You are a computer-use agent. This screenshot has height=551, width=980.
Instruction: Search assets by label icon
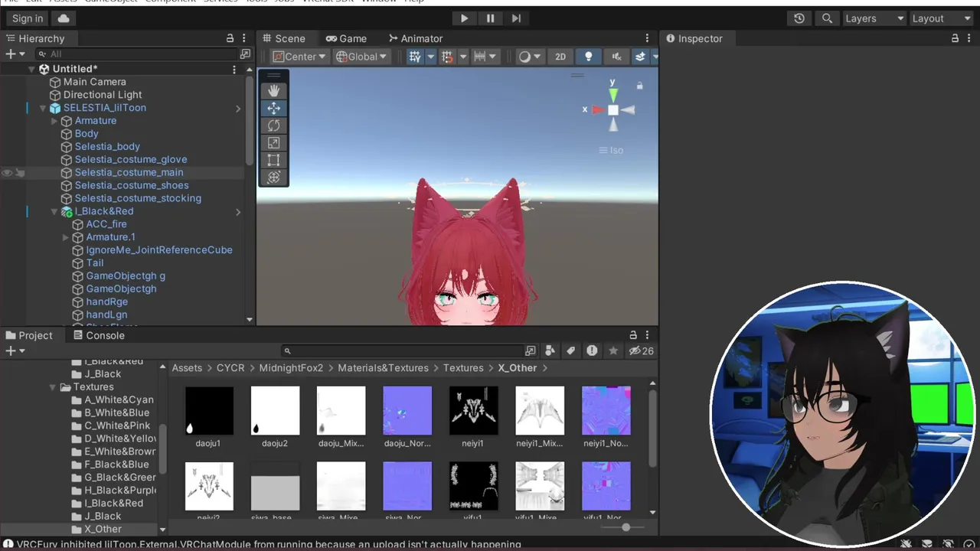click(x=570, y=350)
